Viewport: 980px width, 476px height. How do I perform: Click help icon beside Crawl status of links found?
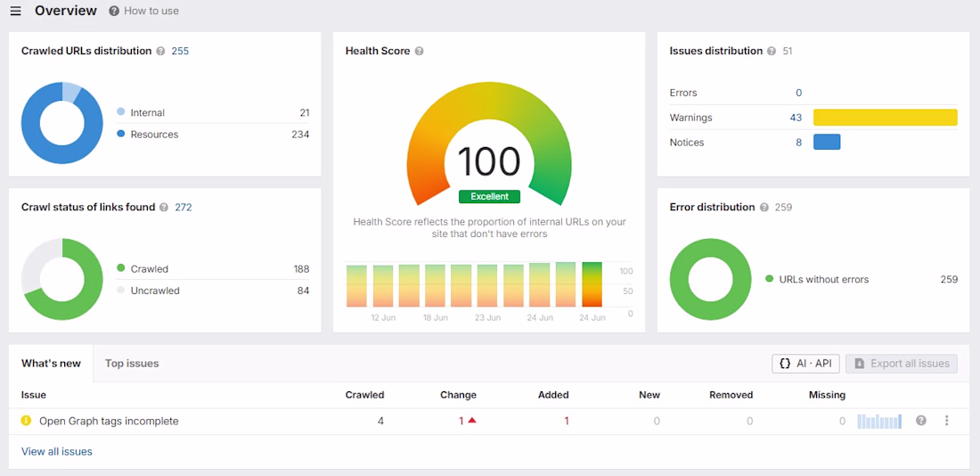(164, 207)
